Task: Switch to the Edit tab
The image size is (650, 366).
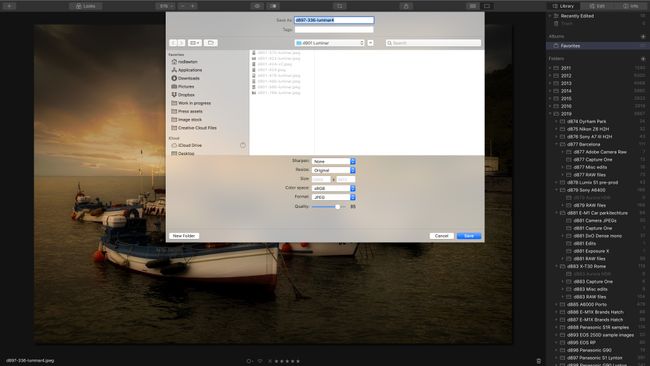Action: tap(597, 6)
